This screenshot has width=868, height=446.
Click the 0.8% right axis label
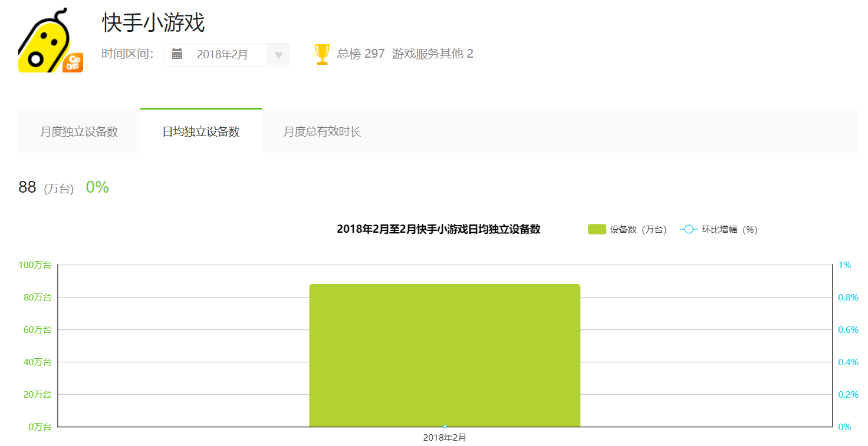848,298
